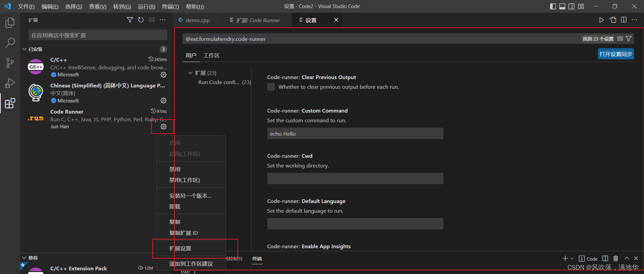
Task: Choose 复制 in context menu
Action: (191, 222)
